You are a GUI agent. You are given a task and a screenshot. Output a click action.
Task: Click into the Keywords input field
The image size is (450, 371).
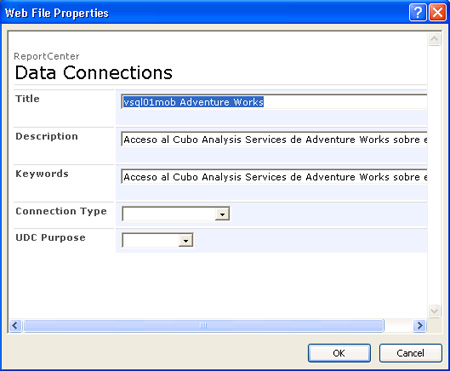274,177
